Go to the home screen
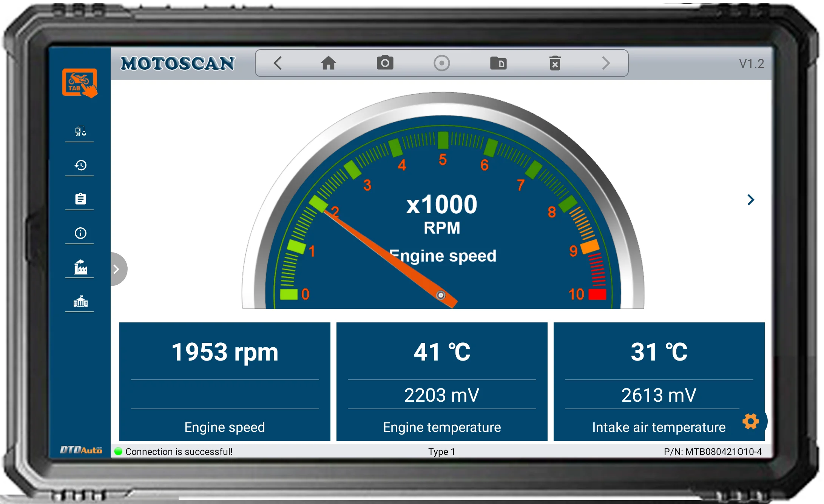 [x=328, y=63]
